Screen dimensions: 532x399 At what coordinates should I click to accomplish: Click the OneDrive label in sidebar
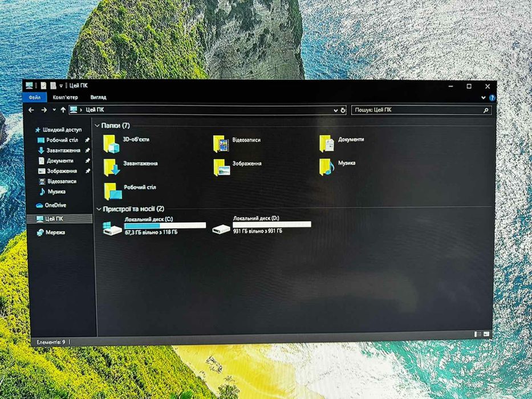point(56,205)
